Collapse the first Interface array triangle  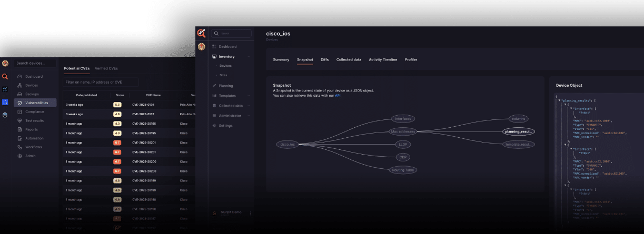(x=571, y=108)
